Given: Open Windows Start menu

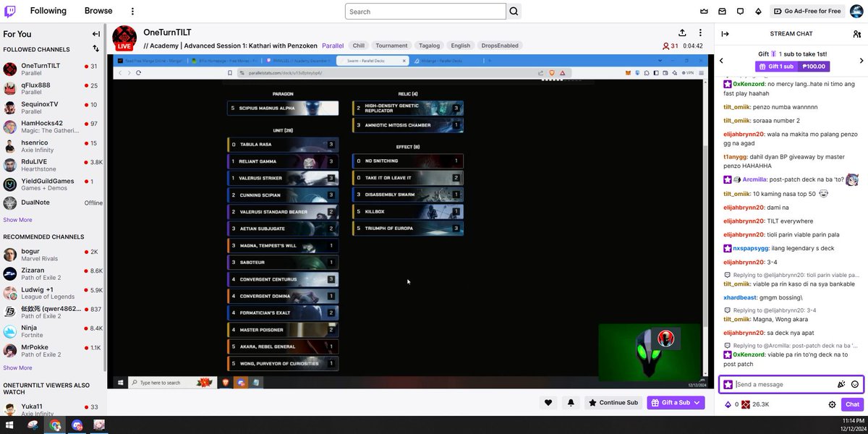Looking at the screenshot, I should pyautogui.click(x=11, y=425).
